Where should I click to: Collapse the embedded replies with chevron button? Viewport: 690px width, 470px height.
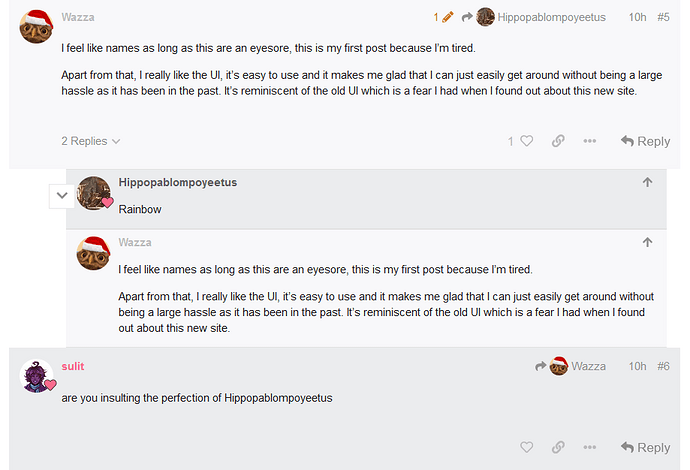(x=62, y=196)
